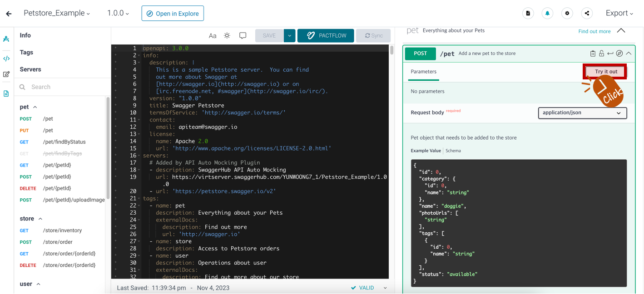Go back using the top-left arrow
The image size is (644, 294).
coord(9,14)
